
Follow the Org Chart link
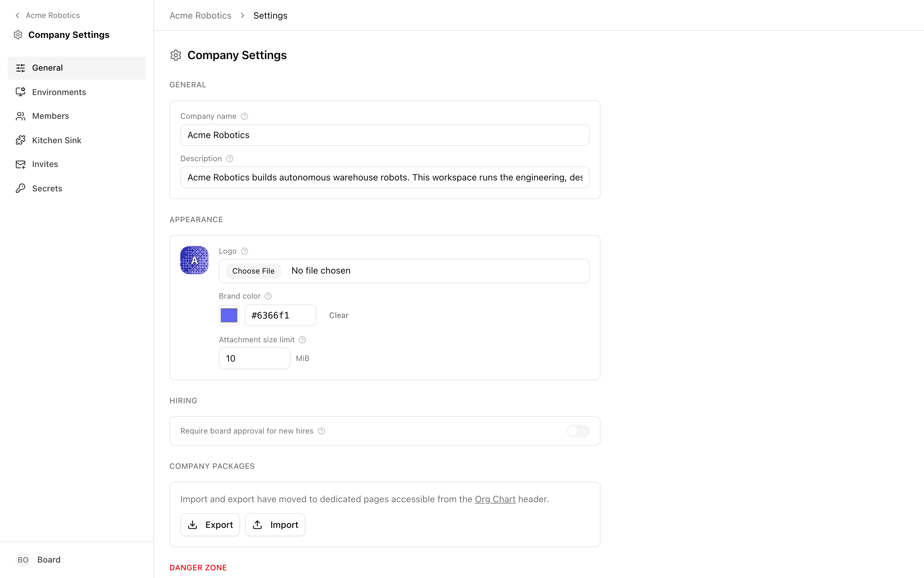(495, 499)
